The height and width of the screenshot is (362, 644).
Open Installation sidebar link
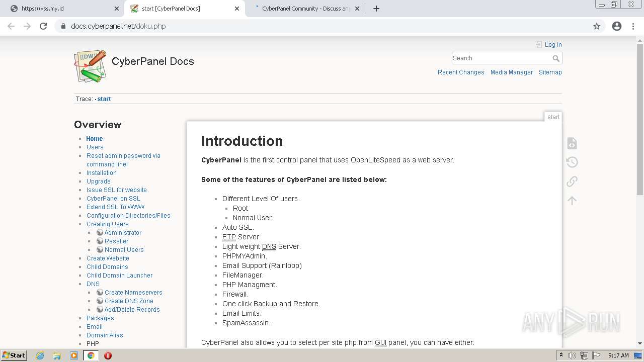(102, 173)
